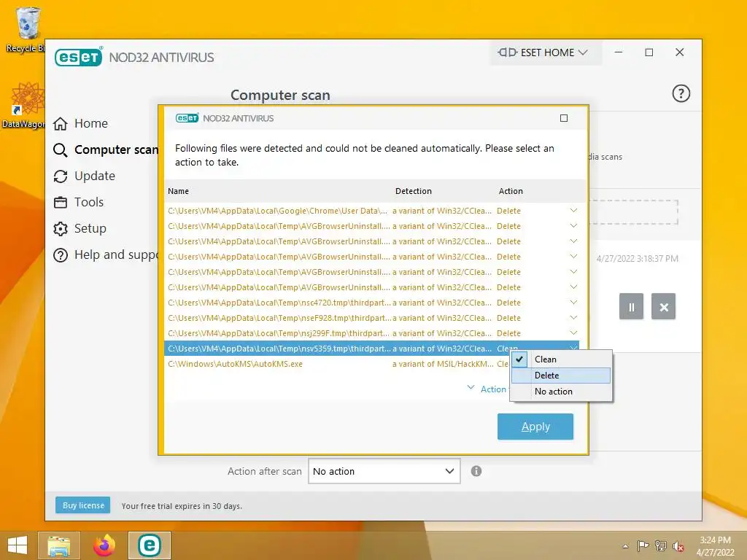Click the ESET logo in main window
This screenshot has height=560, width=747.
point(79,57)
